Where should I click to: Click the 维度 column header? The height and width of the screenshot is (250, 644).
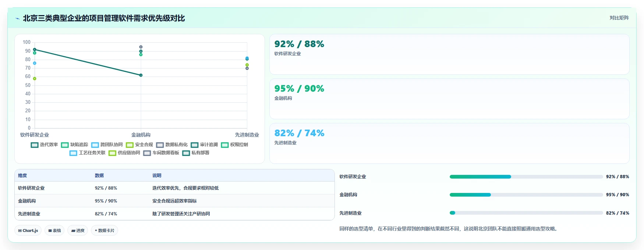point(22,176)
